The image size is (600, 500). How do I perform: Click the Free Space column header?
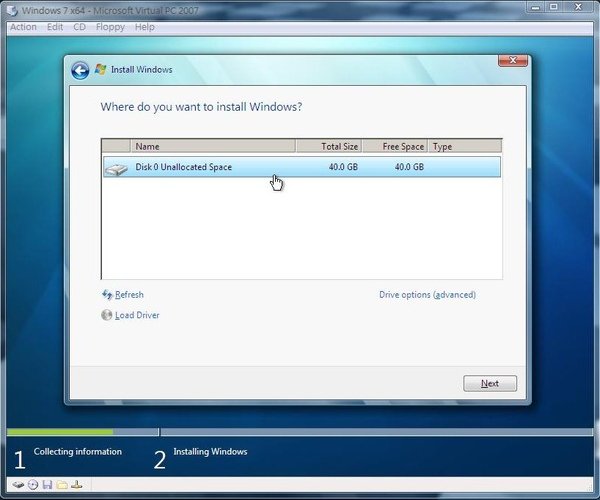tap(395, 146)
